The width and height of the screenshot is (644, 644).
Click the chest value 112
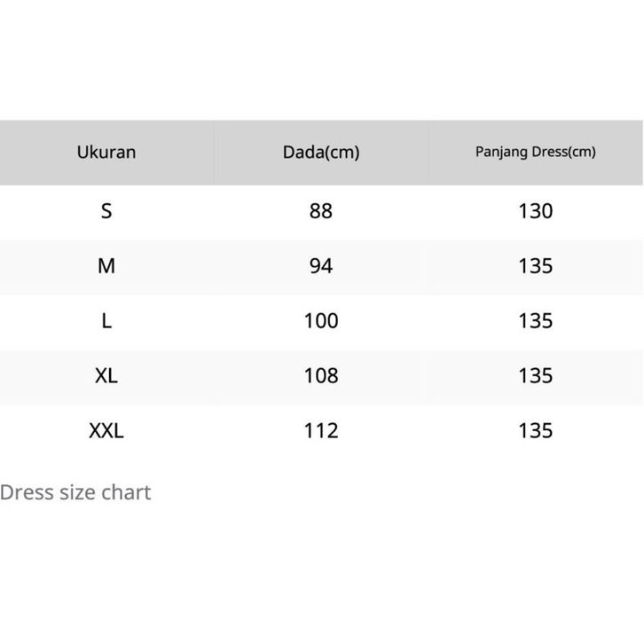321,430
